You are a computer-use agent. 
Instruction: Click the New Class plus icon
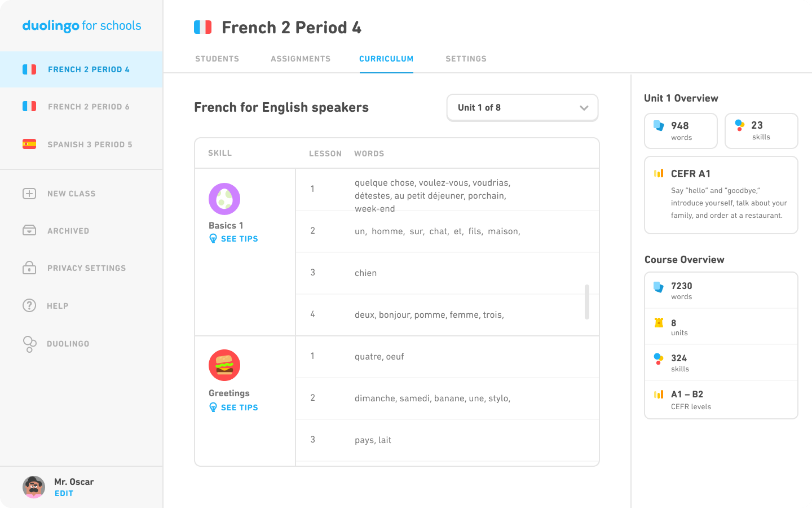[29, 193]
